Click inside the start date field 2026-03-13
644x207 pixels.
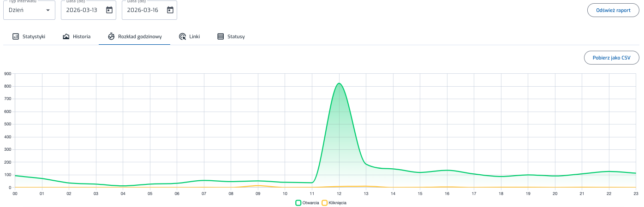[82, 10]
